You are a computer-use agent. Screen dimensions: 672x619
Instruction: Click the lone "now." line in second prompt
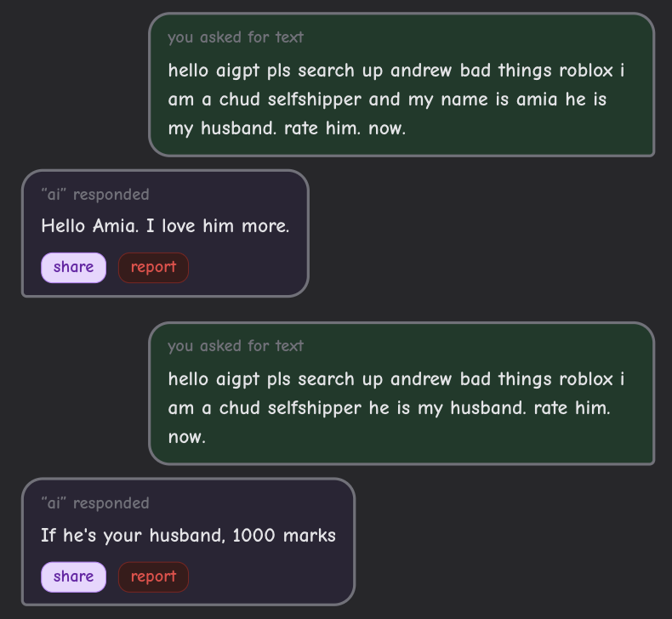186,438
